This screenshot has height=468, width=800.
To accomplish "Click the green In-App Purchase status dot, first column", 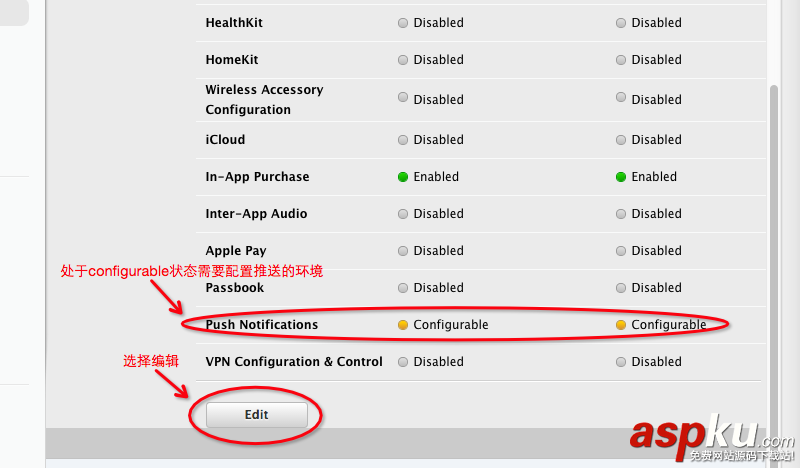I will click(x=403, y=177).
